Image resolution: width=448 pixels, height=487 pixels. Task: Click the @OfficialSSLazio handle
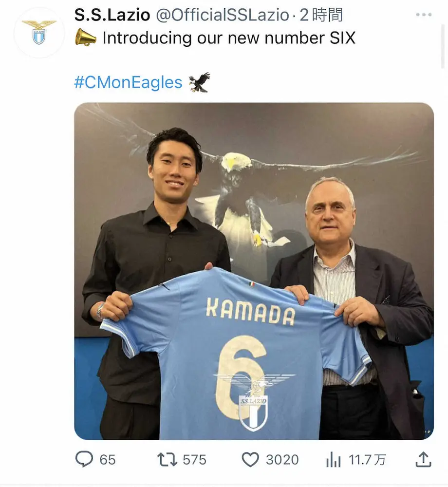pyautogui.click(x=222, y=15)
